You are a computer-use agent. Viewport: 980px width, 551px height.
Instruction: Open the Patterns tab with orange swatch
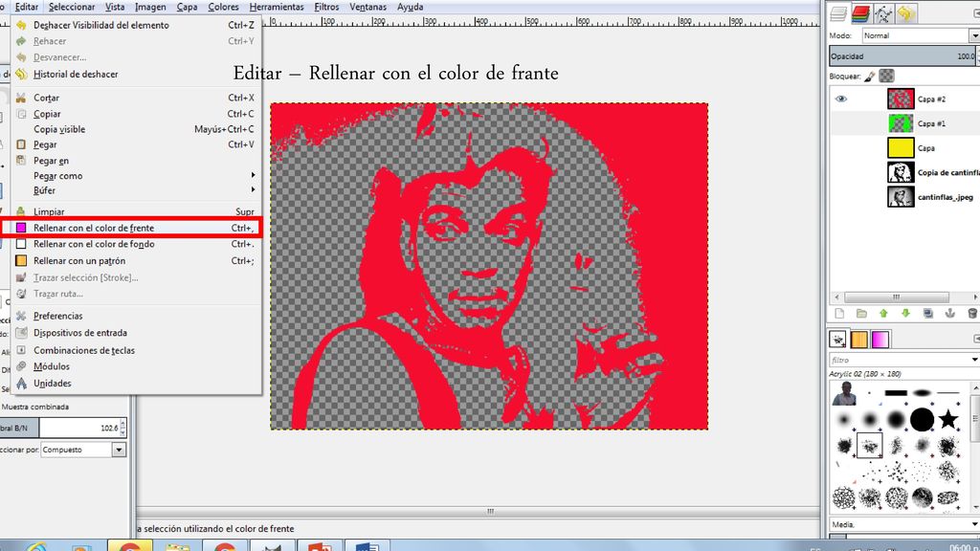click(x=859, y=340)
